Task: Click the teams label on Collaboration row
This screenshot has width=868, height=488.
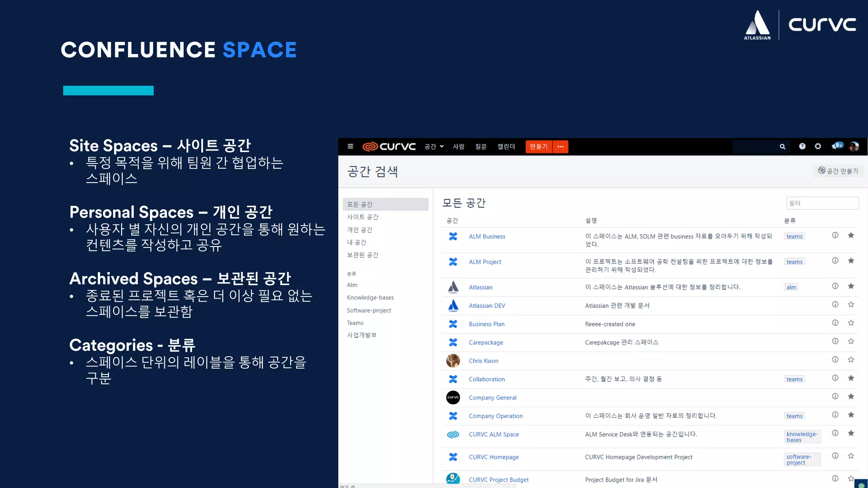Action: click(x=794, y=379)
